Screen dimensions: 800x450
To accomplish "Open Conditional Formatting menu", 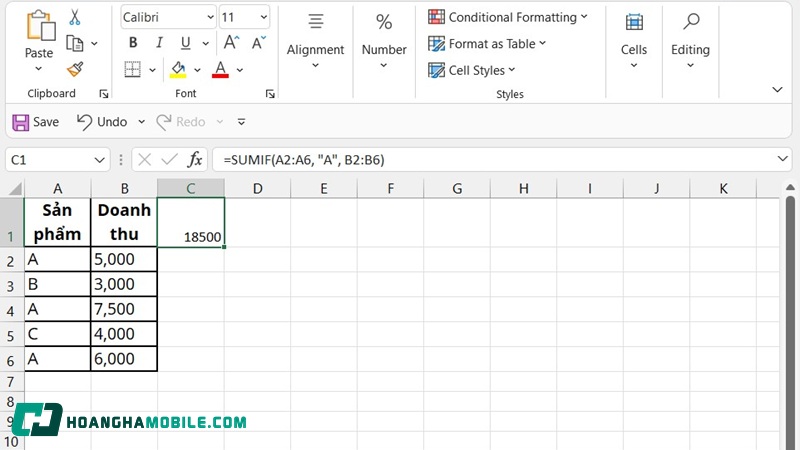I will click(508, 17).
